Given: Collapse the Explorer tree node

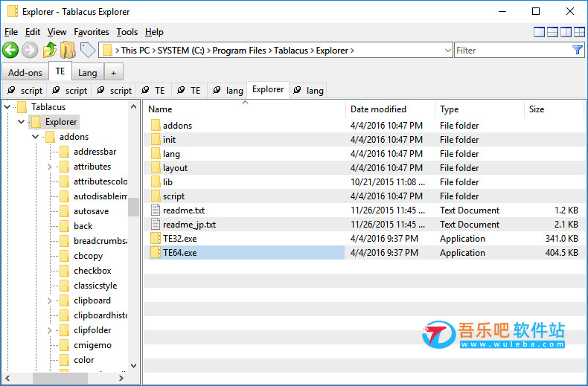Looking at the screenshot, I should [x=22, y=122].
